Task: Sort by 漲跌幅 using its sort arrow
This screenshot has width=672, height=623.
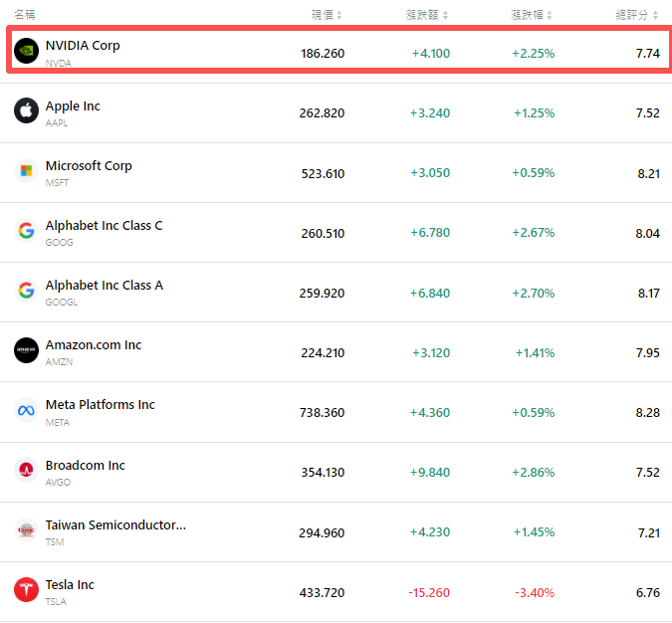Action: (550, 15)
